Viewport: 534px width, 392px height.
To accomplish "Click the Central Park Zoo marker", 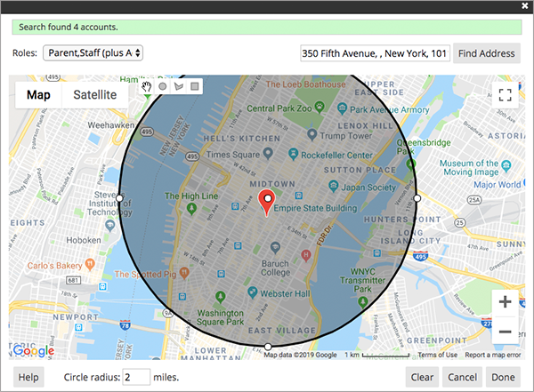I will tap(320, 108).
